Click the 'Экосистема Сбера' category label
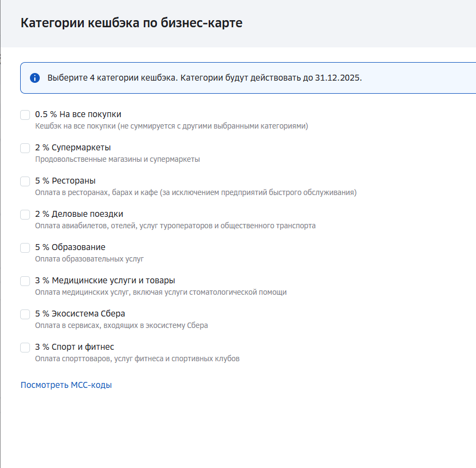Screen dimensions: 476x468 (80, 314)
